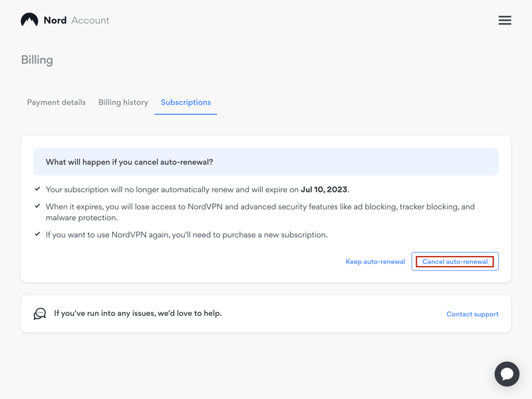Select the Subscriptions tab
The image size is (532, 399).
(x=186, y=102)
